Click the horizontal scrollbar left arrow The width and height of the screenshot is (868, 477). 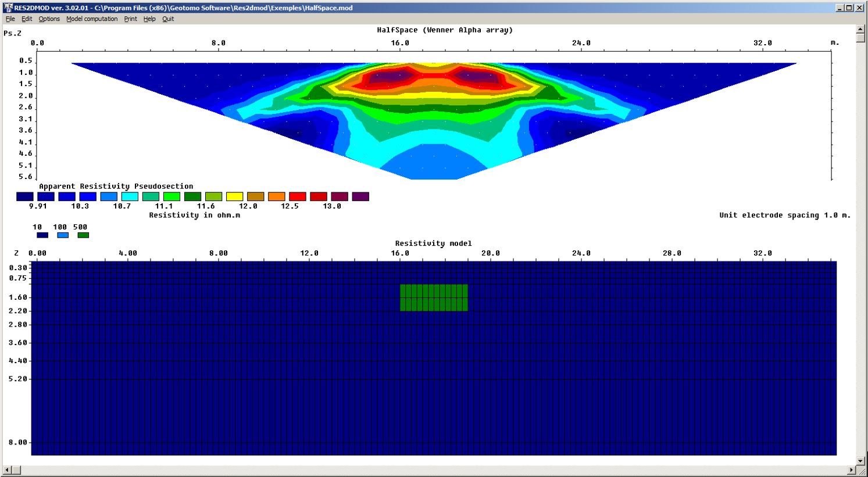(x=7, y=469)
